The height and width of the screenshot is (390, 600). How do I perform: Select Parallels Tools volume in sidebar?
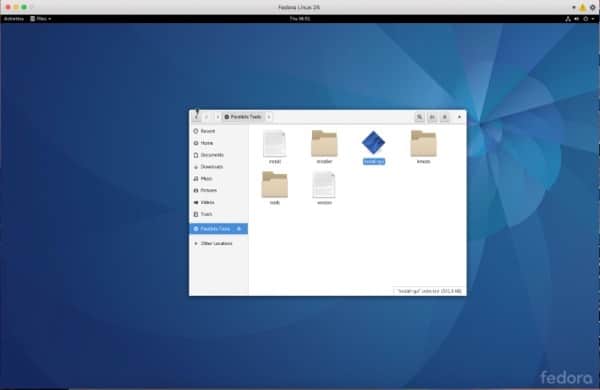click(x=218, y=229)
